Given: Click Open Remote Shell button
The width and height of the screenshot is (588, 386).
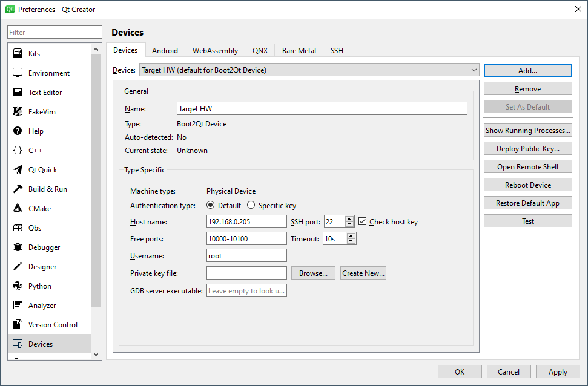Looking at the screenshot, I should coord(527,167).
